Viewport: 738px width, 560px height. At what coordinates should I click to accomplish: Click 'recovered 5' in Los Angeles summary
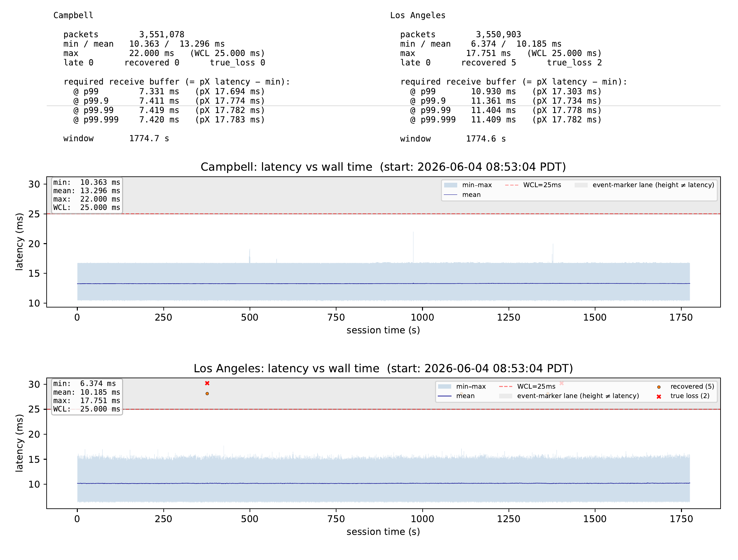tap(489, 63)
